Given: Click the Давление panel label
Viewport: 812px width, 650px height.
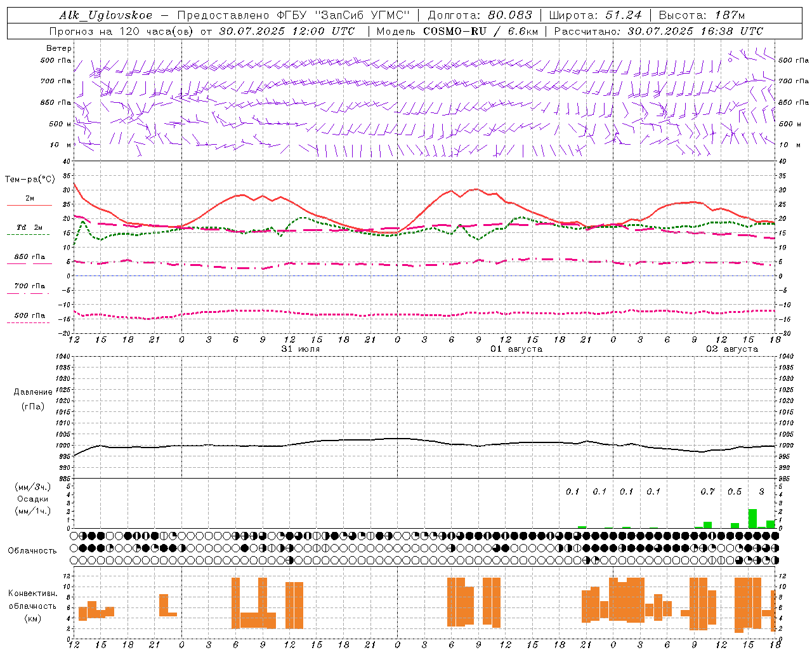Looking at the screenshot, I should (33, 392).
